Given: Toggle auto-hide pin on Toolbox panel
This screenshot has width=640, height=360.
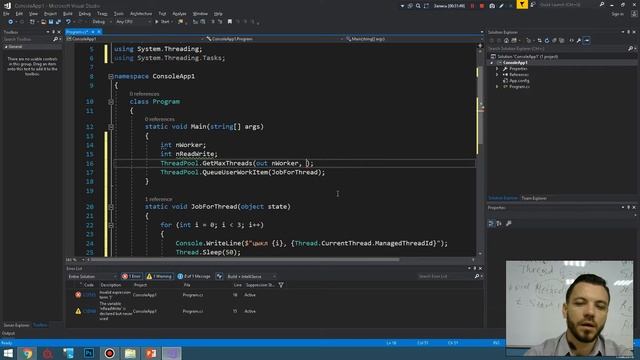Looking at the screenshot, I should (x=53, y=32).
